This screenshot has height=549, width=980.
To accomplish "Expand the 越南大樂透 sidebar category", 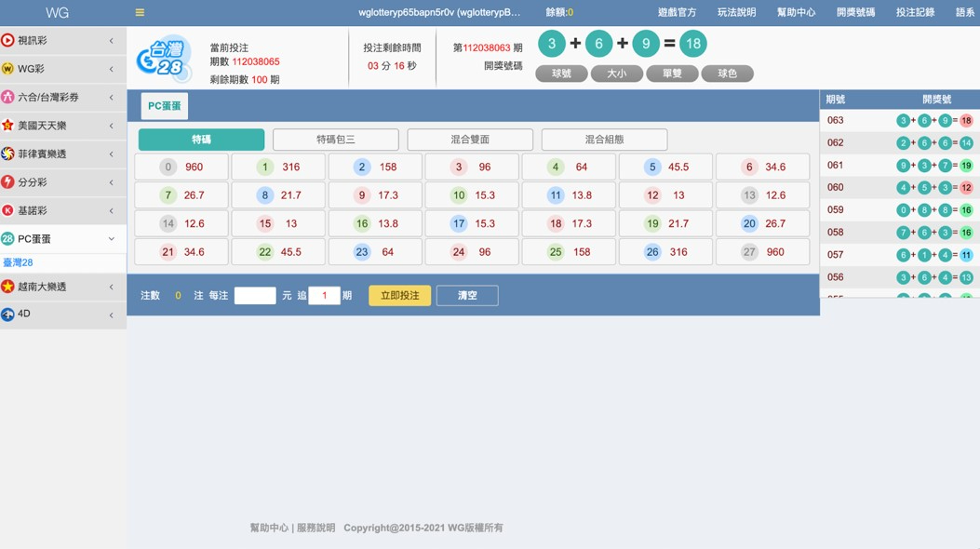I will (112, 288).
